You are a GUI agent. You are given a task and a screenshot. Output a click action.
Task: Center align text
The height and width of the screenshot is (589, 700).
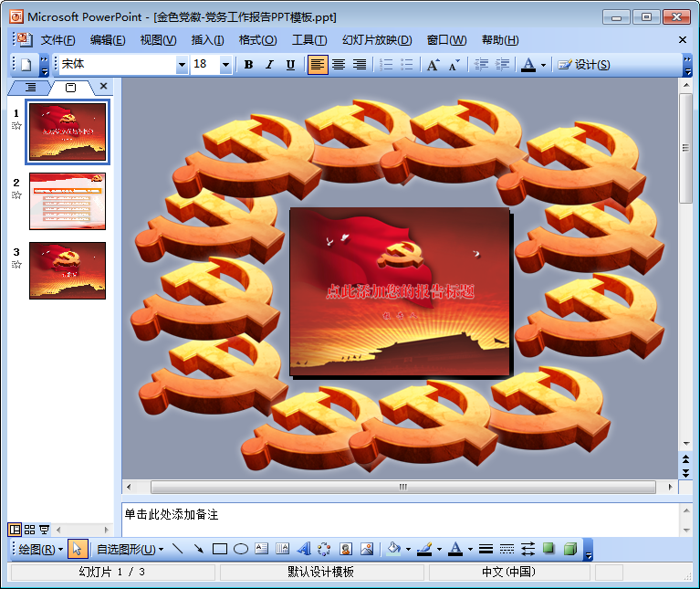(x=339, y=65)
